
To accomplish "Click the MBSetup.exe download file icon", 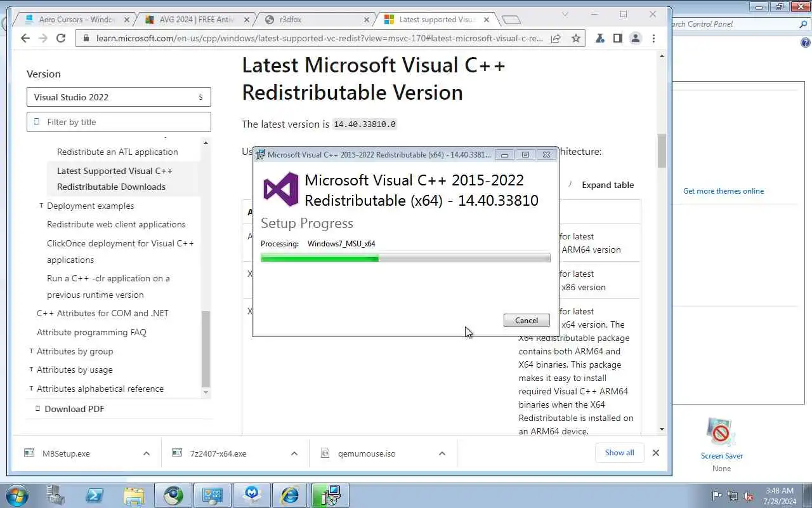I will pos(29,453).
